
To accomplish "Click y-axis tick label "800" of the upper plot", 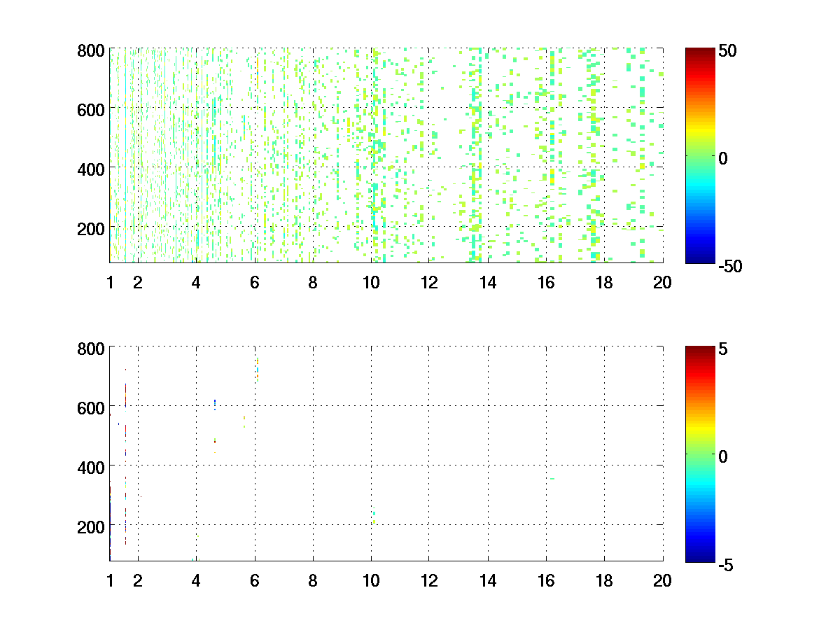I will click(91, 51).
